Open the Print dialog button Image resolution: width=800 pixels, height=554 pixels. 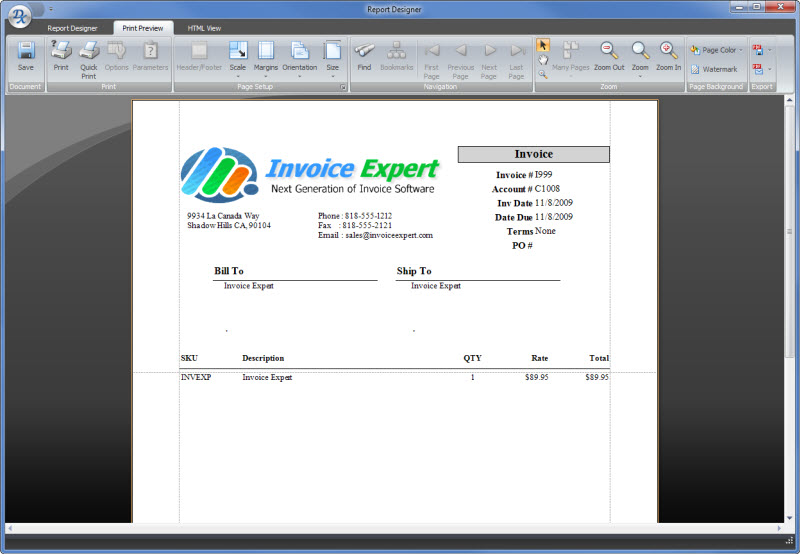pos(61,57)
